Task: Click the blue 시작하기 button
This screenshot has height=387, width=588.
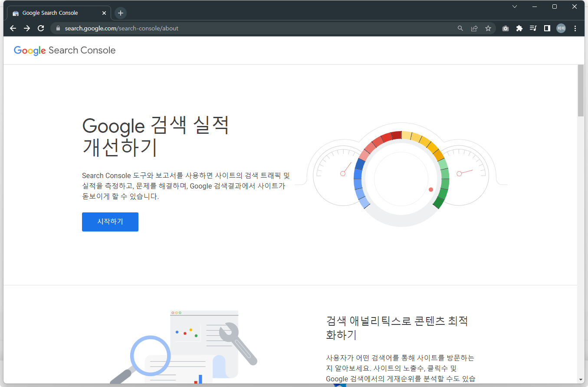Action: pyautogui.click(x=110, y=222)
